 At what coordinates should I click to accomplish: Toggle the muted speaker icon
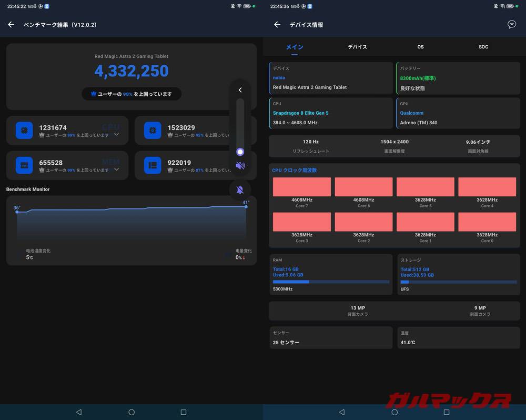pos(240,165)
